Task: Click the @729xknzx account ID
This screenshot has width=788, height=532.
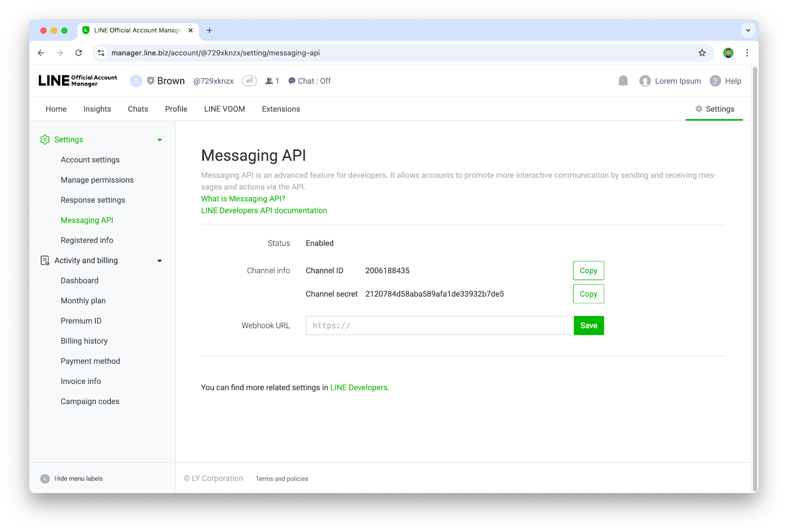Action: point(213,81)
